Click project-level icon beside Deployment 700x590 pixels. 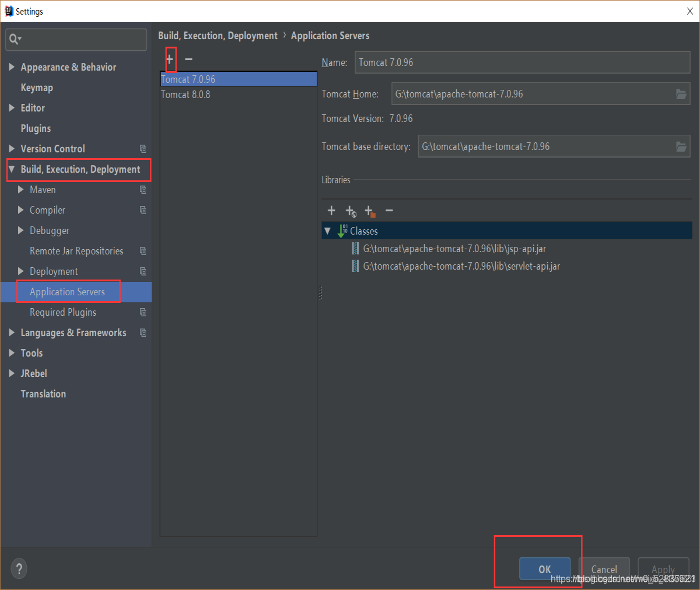[x=143, y=271]
